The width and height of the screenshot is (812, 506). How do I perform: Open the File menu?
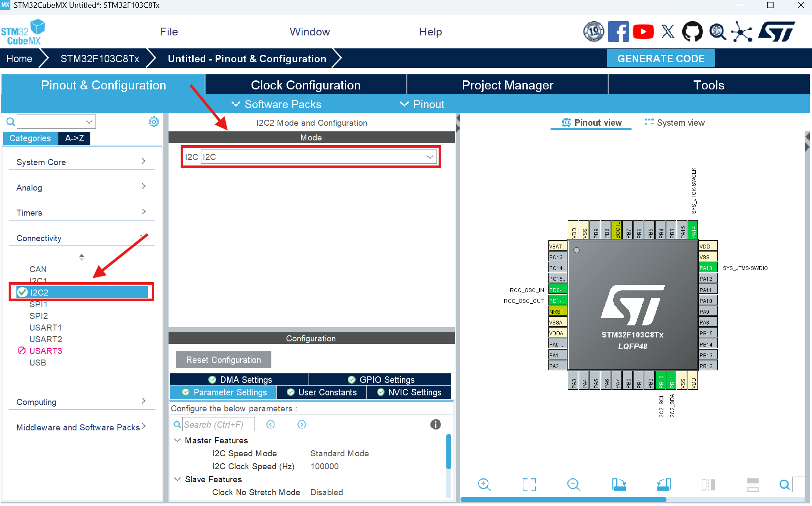(x=169, y=32)
